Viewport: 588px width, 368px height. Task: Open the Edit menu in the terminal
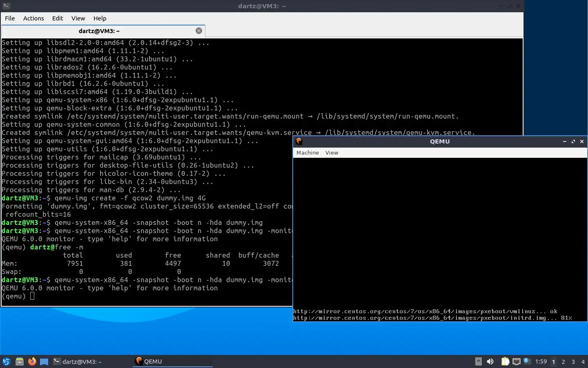pyautogui.click(x=58, y=18)
